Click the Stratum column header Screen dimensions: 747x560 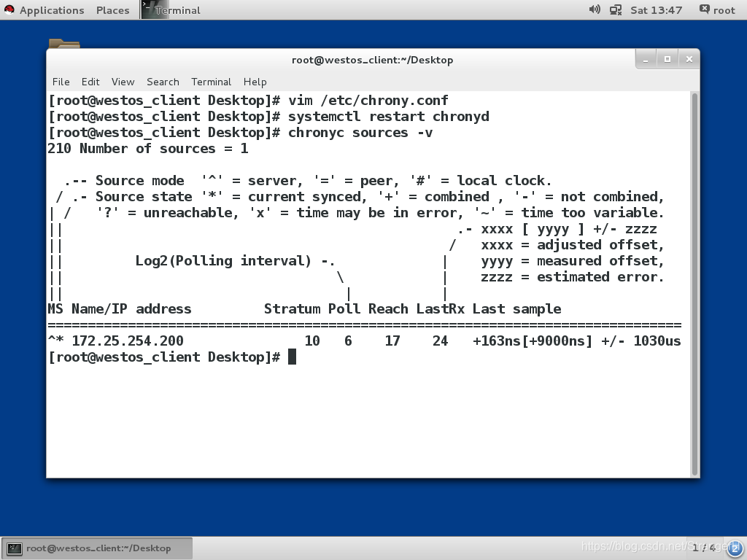[x=292, y=309]
